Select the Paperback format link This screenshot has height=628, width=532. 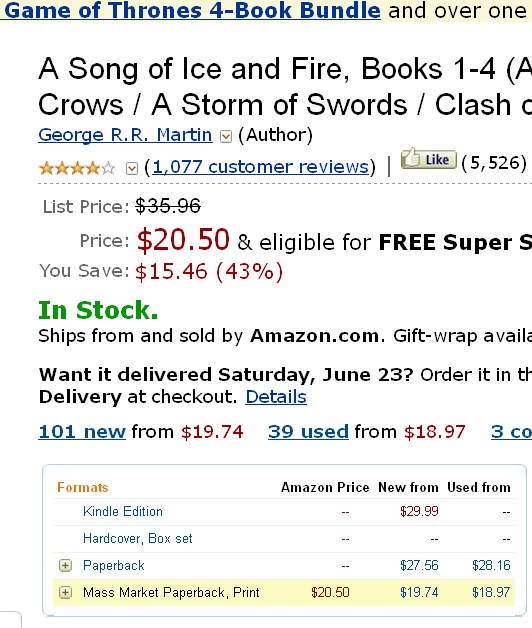coord(113,566)
